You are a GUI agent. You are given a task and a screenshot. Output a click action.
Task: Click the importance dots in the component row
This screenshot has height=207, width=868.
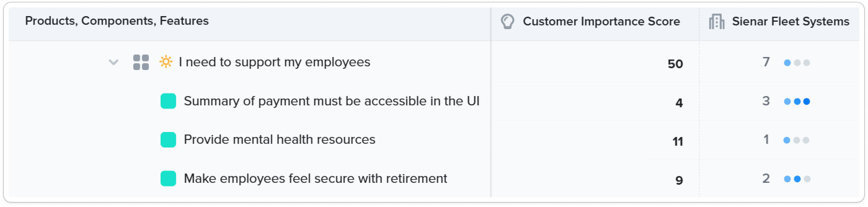797,63
